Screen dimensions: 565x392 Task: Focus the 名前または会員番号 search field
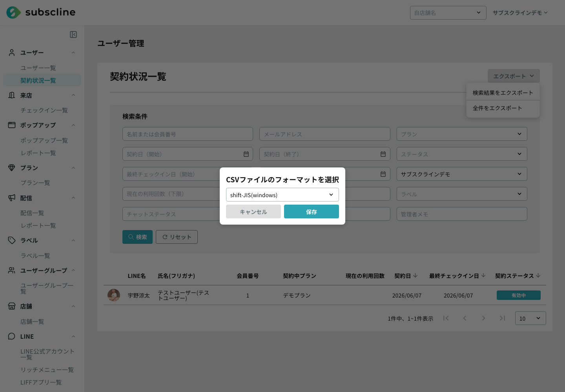[x=188, y=134]
